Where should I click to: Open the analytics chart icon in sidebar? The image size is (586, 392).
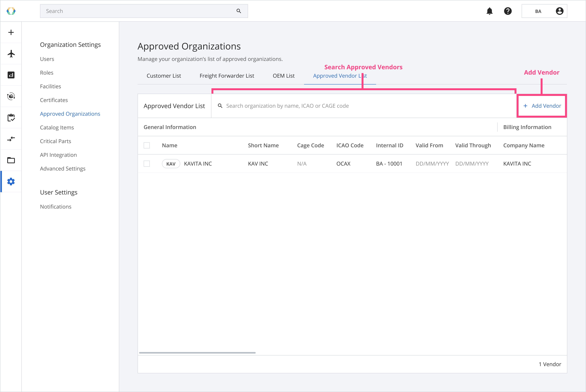pos(11,75)
